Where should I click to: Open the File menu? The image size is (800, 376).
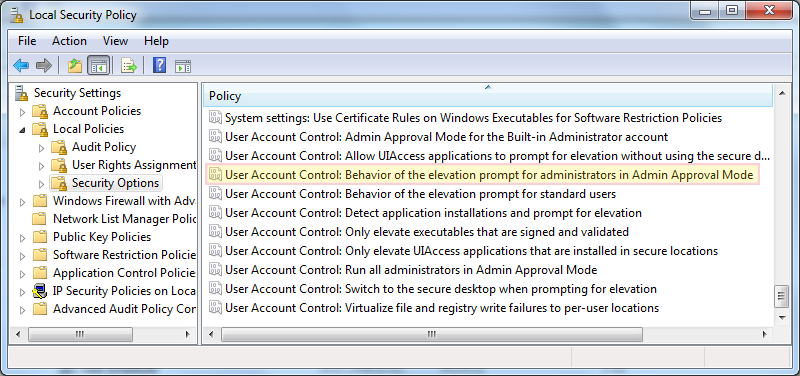tap(27, 41)
